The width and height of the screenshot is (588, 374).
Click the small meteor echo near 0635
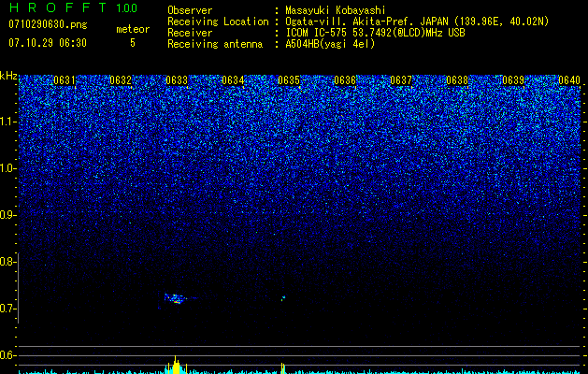(x=283, y=298)
